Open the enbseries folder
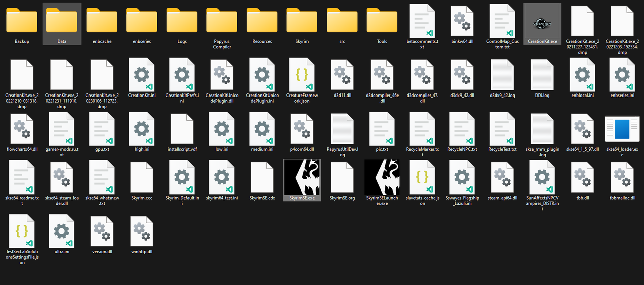The height and width of the screenshot is (285, 644). point(142,20)
